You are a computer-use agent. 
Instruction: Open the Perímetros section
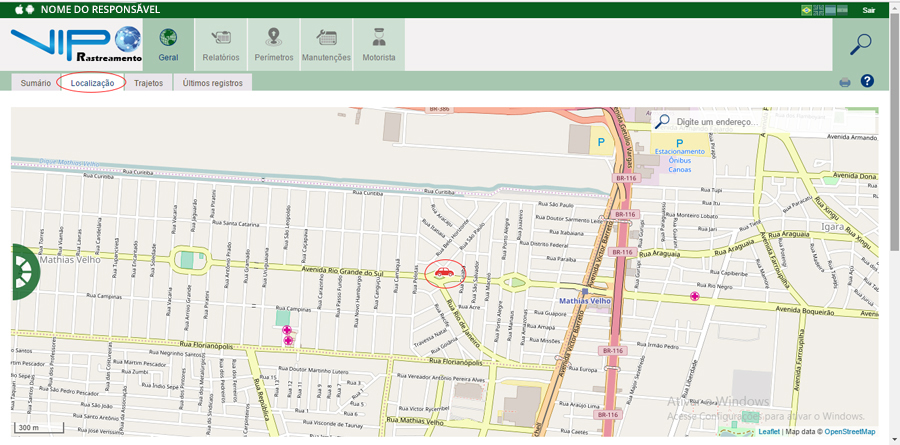point(274,45)
